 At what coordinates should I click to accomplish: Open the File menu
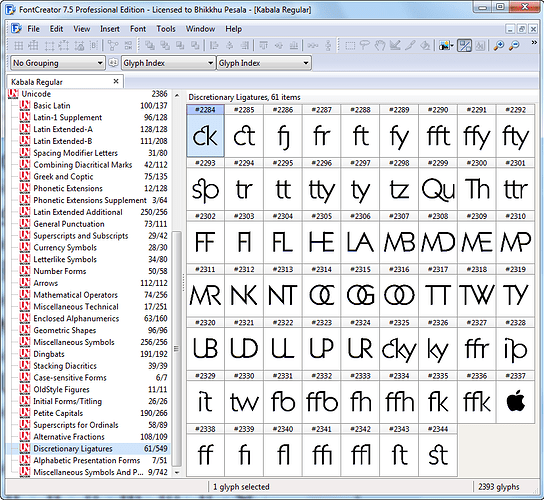tap(33, 29)
